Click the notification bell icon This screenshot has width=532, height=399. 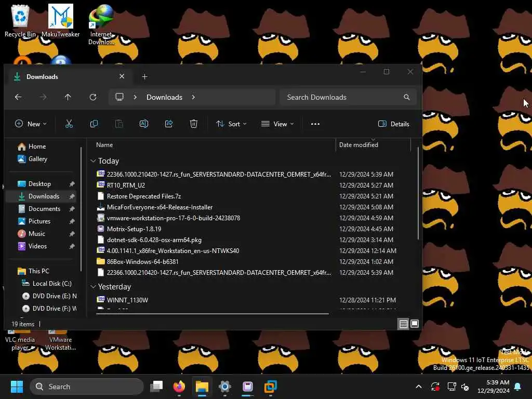[x=518, y=387]
